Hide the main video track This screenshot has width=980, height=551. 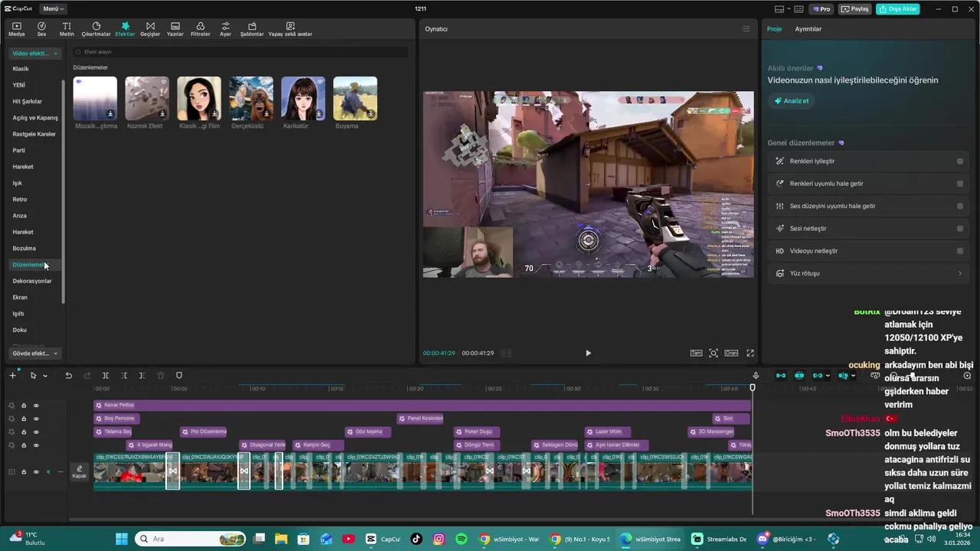[36, 472]
